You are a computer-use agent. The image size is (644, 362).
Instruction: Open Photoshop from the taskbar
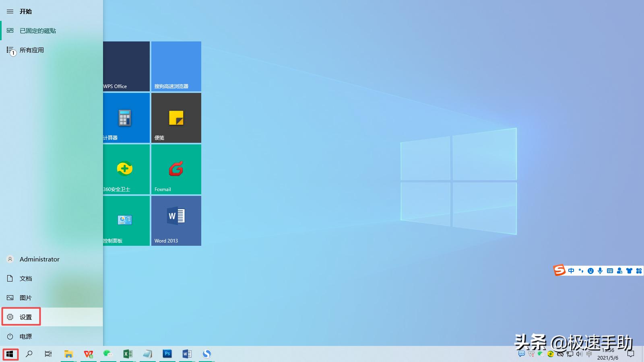[167, 354]
